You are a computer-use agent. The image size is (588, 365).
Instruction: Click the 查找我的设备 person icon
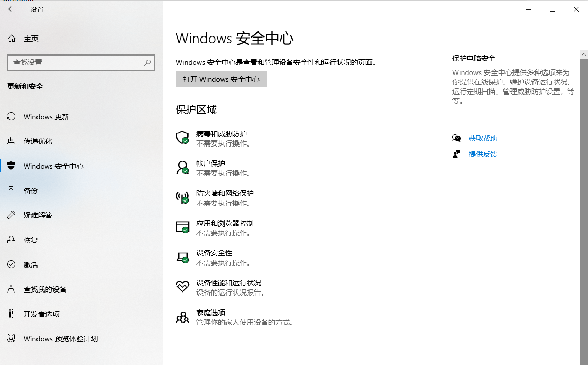click(11, 289)
